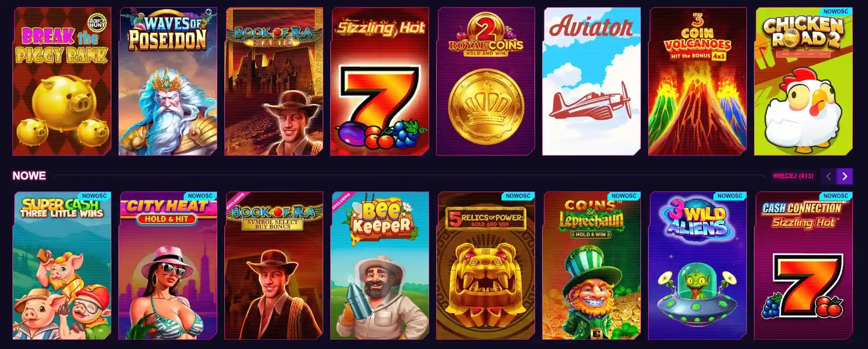Play Cash Connection Sizzling Hot
This screenshot has height=349, width=868.
click(x=804, y=266)
